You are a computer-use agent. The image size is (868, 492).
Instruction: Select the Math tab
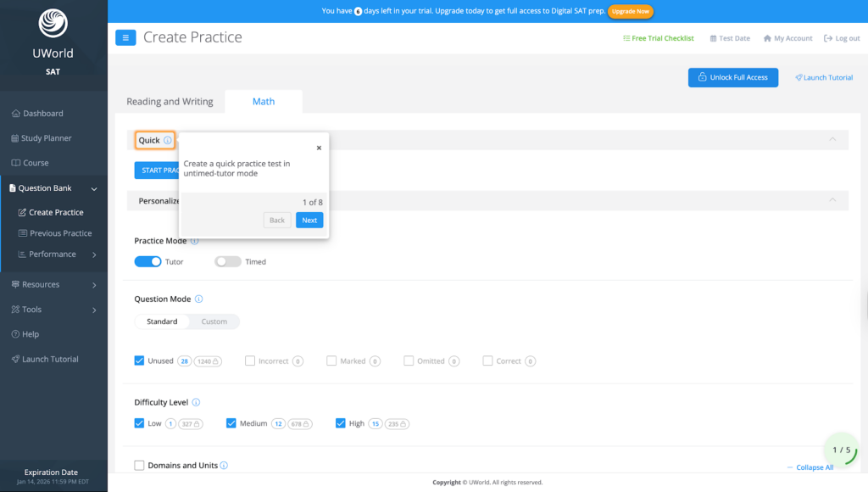coord(263,101)
